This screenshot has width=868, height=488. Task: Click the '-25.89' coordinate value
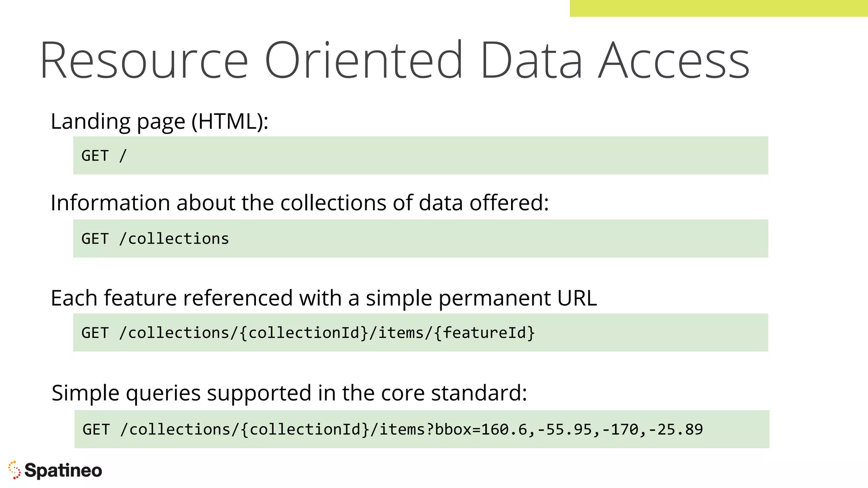676,430
